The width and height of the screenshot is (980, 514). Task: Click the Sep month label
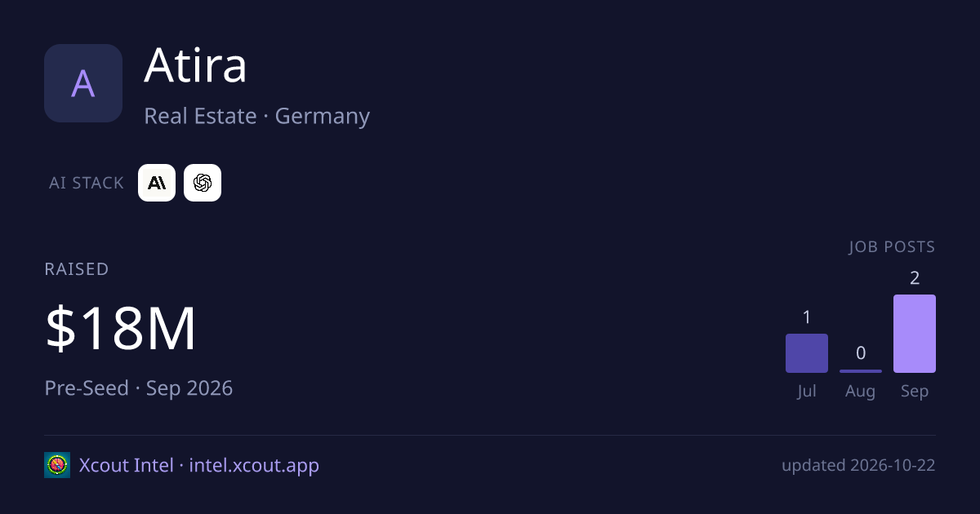click(x=915, y=391)
